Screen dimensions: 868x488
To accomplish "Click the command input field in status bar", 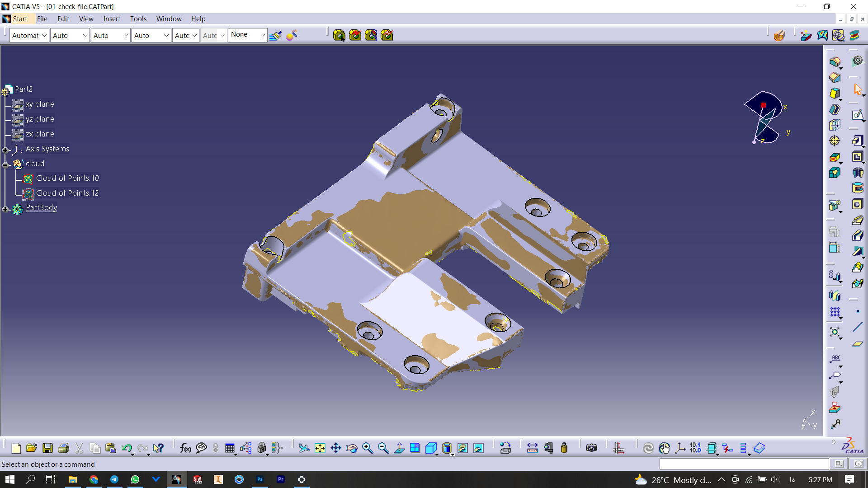I will click(x=744, y=464).
